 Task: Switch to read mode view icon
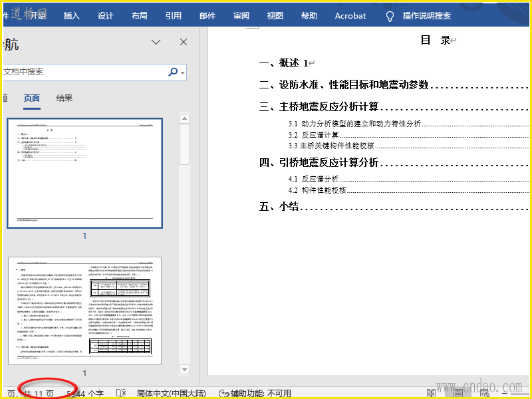click(x=431, y=393)
